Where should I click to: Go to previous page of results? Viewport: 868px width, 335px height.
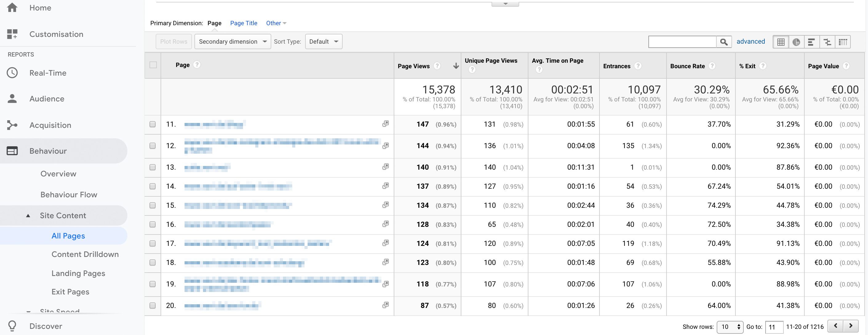(x=835, y=326)
